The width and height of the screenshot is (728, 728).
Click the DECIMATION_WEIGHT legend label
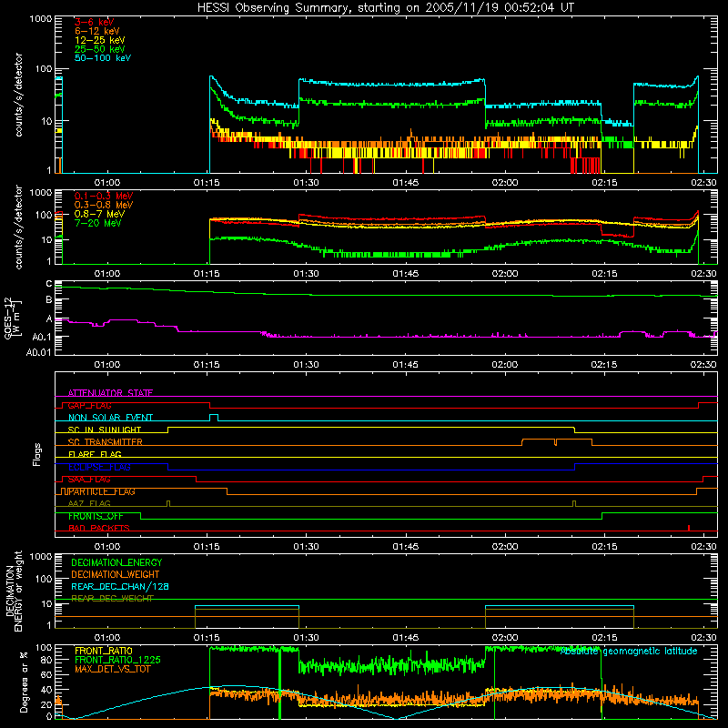click(x=116, y=574)
